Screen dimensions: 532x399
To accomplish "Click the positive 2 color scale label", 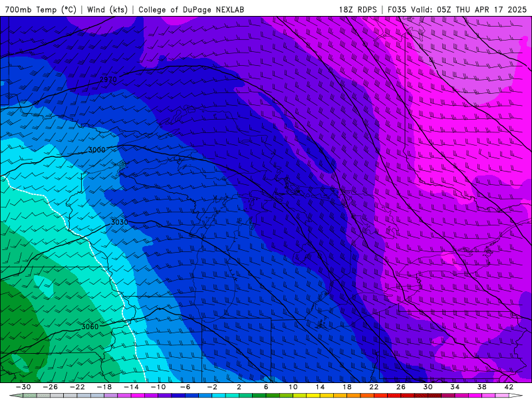I will 239,387.
